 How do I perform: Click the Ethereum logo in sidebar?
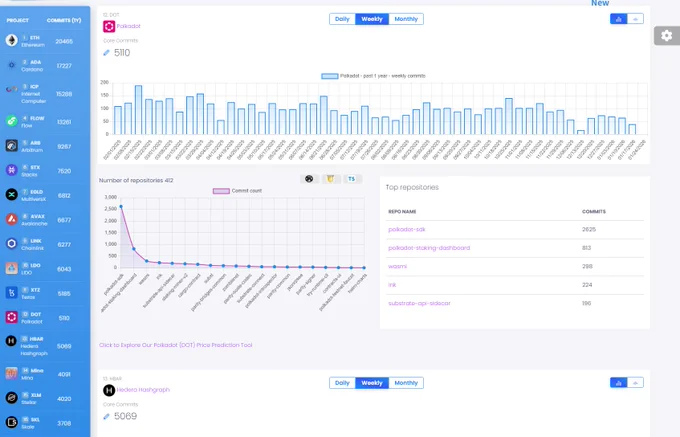click(12, 40)
